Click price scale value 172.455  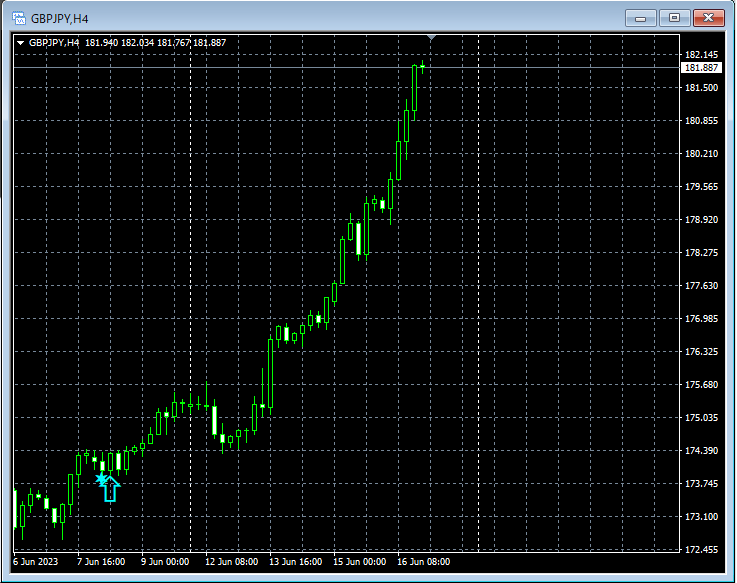click(701, 549)
